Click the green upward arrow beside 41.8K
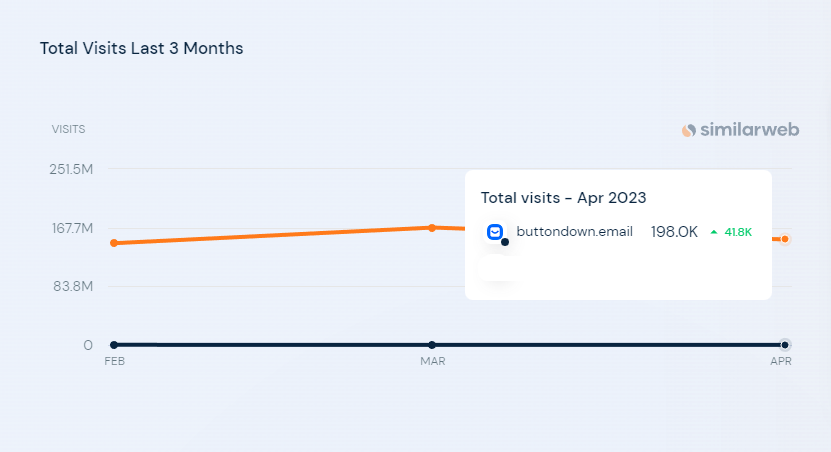 714,232
